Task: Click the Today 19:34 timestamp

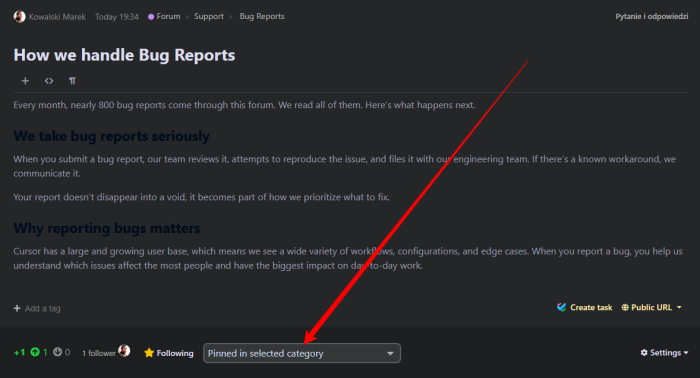Action: click(117, 17)
